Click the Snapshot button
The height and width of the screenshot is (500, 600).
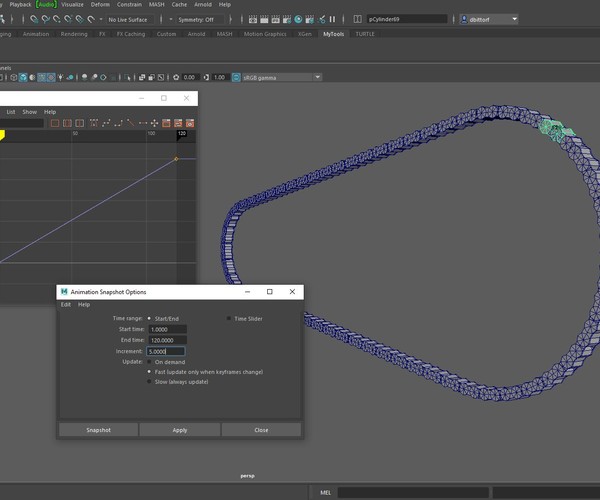(x=98, y=429)
